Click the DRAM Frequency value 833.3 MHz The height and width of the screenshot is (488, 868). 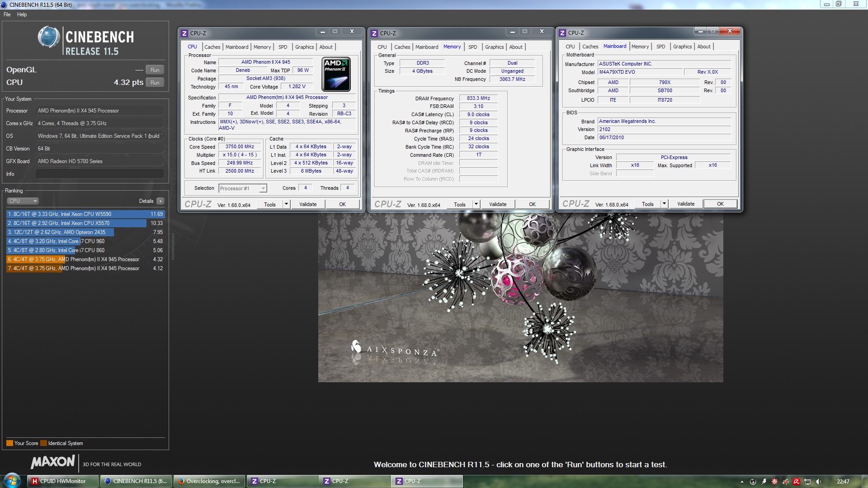pyautogui.click(x=478, y=98)
